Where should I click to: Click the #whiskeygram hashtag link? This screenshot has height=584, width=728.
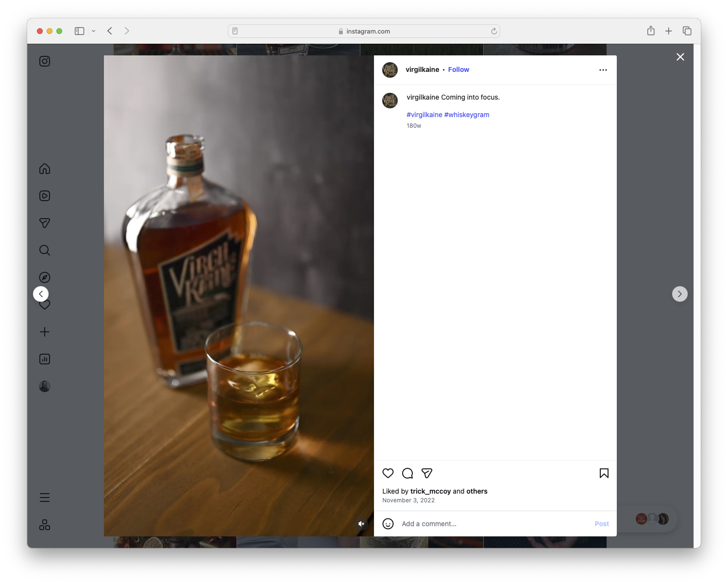[x=466, y=115]
